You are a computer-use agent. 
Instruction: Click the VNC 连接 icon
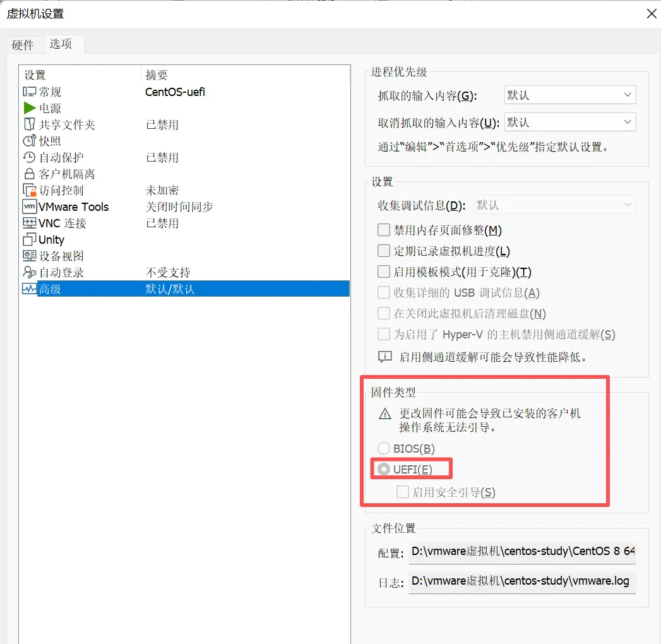coord(29,223)
